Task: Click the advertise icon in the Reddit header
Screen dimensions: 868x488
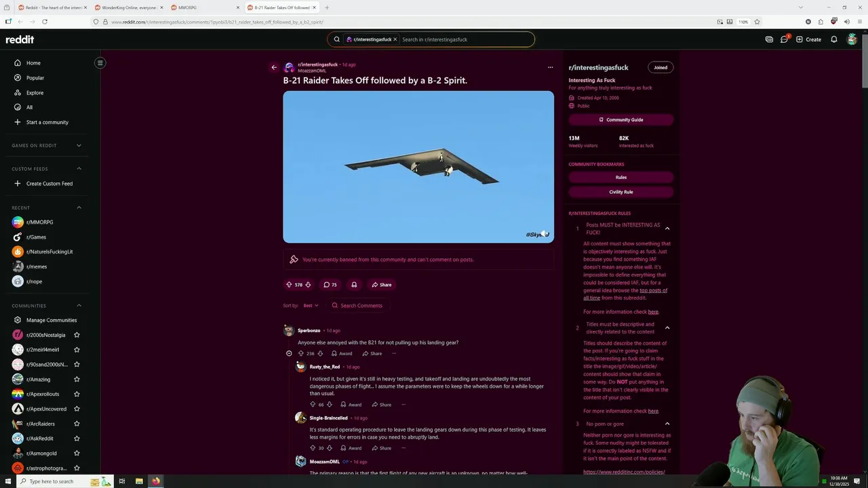Action: coord(769,39)
